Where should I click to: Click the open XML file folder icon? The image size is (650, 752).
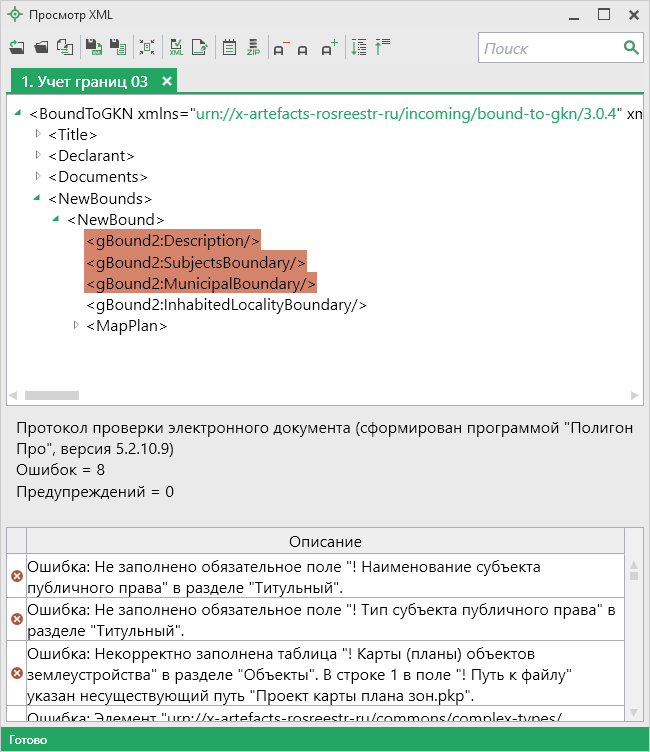(x=41, y=47)
